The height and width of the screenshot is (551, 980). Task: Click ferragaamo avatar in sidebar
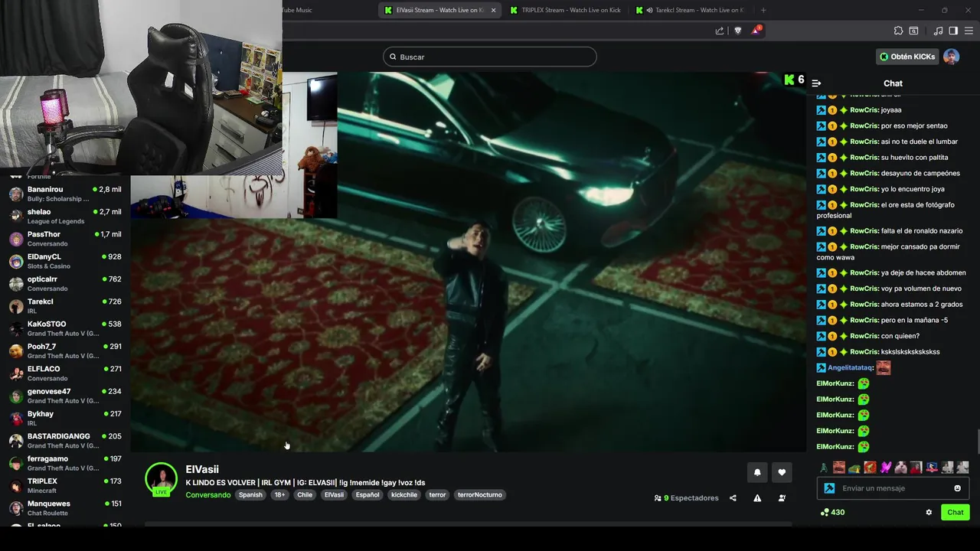point(16,463)
